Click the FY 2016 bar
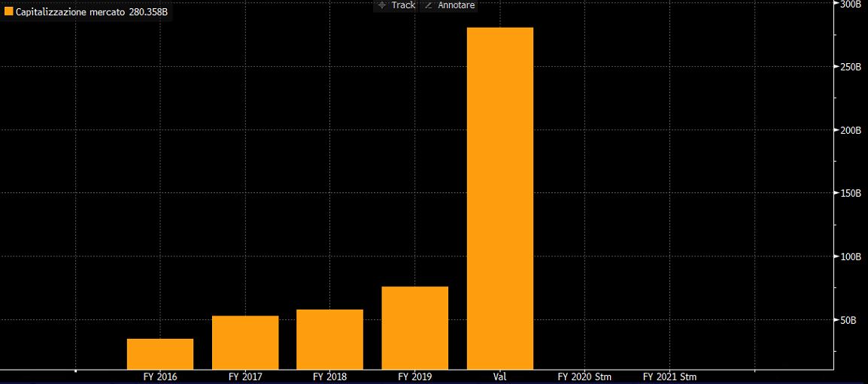Image resolution: width=868 pixels, height=384 pixels. 160,354
